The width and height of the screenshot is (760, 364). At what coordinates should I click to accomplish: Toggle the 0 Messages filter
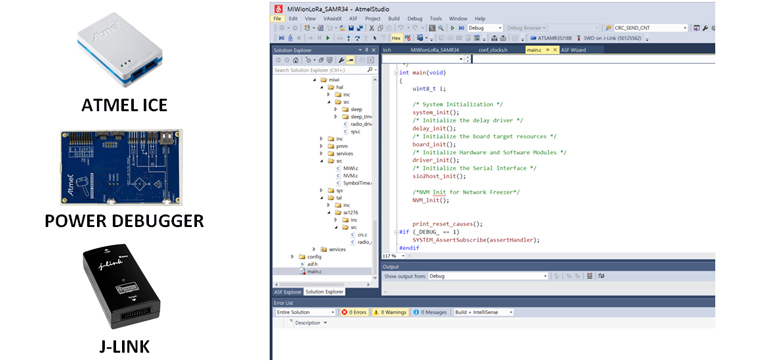tap(430, 312)
